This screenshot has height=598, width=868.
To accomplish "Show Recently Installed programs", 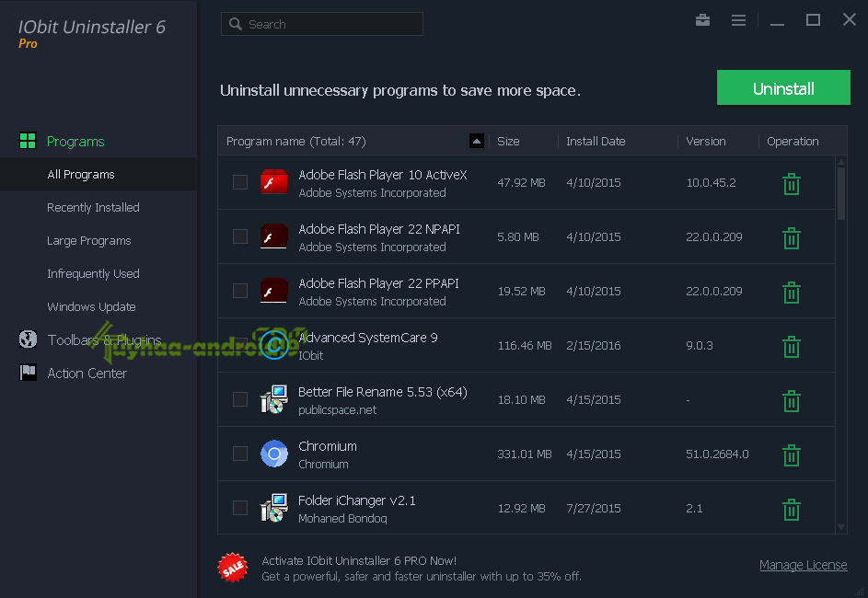I will click(x=93, y=207).
